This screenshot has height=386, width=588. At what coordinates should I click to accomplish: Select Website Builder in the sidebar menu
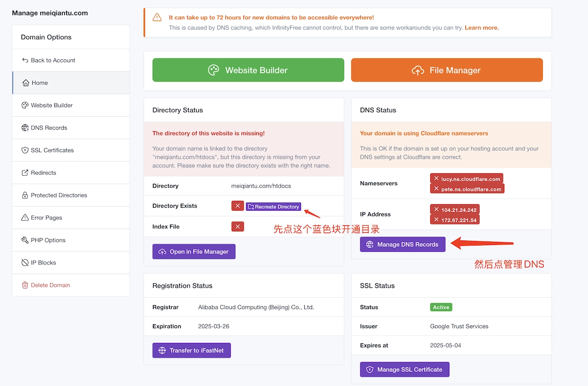pyautogui.click(x=51, y=105)
